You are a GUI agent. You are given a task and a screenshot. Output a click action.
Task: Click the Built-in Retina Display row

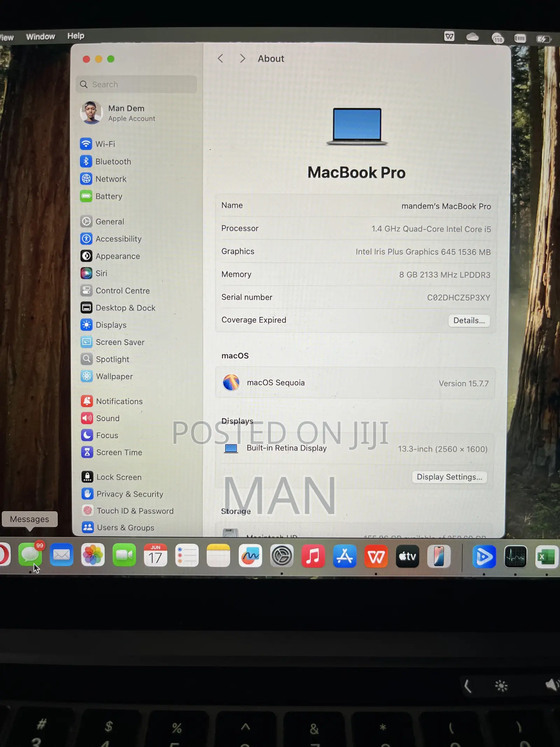[x=354, y=448]
